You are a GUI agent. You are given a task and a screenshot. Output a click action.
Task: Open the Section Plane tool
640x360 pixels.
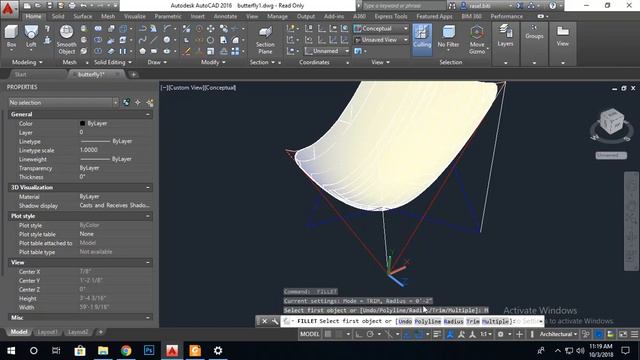tap(265, 40)
